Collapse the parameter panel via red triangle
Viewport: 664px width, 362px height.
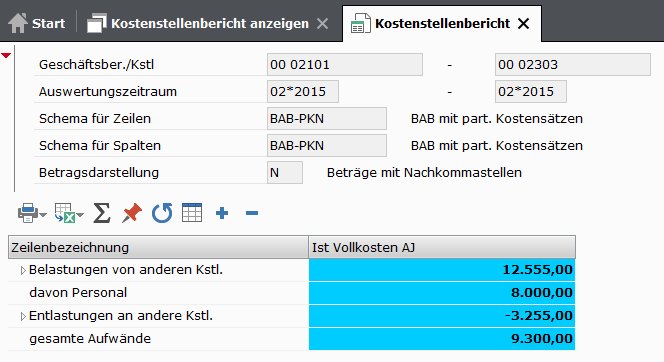6,55
